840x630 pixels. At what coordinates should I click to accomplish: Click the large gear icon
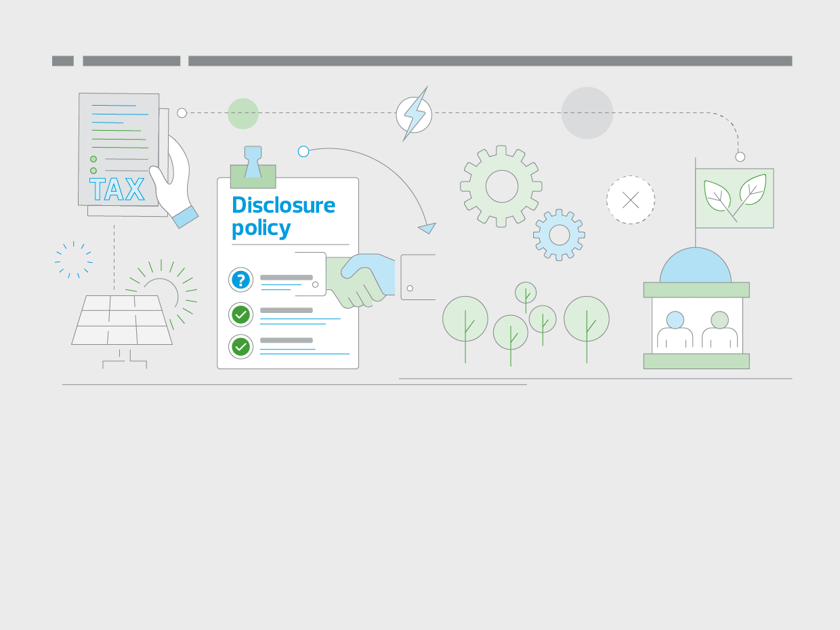point(501,186)
